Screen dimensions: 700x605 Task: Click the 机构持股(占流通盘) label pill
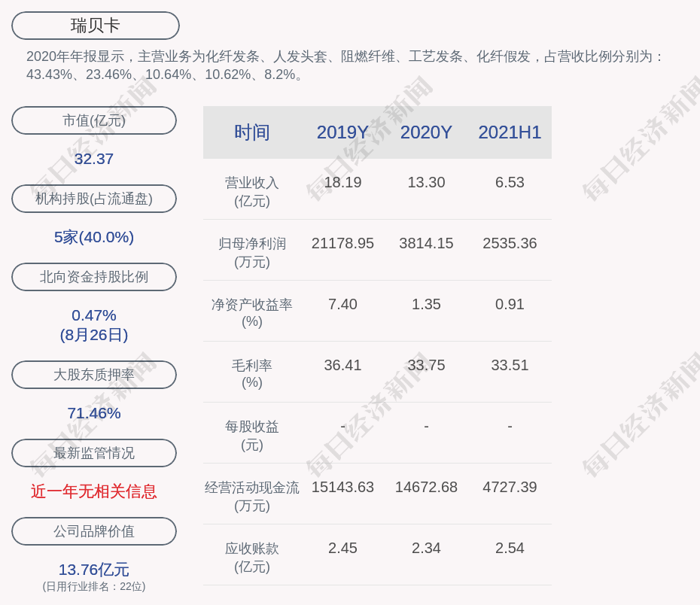[x=94, y=199]
